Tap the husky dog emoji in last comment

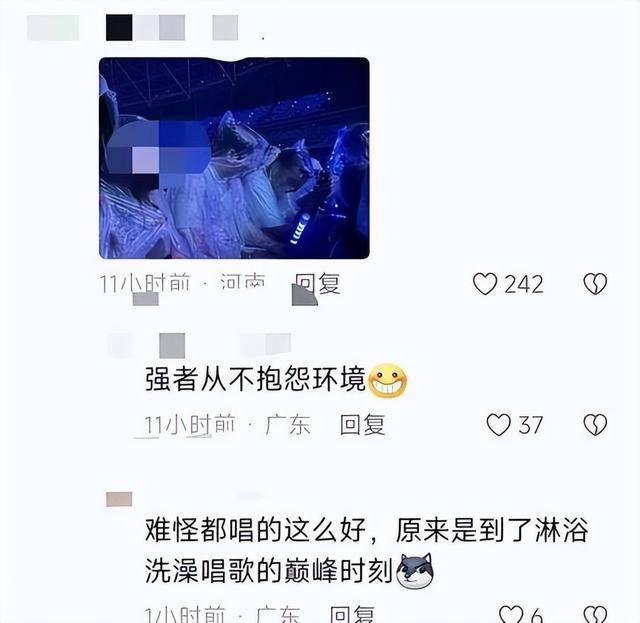415,571
